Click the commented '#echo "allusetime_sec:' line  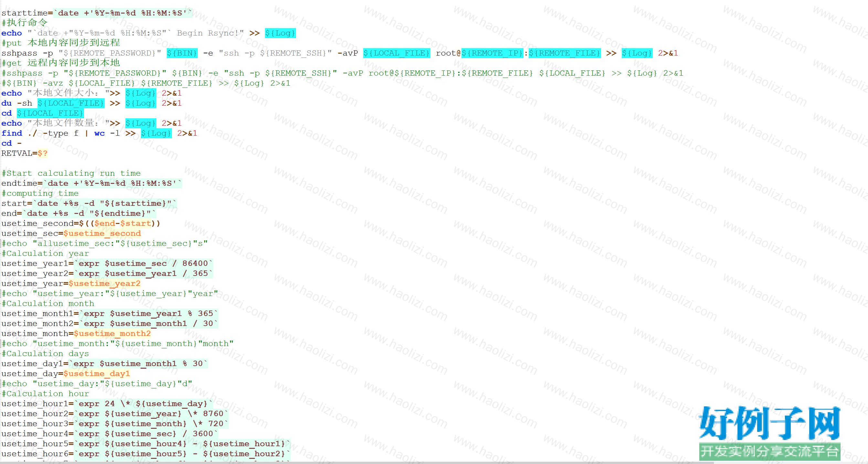(x=104, y=243)
